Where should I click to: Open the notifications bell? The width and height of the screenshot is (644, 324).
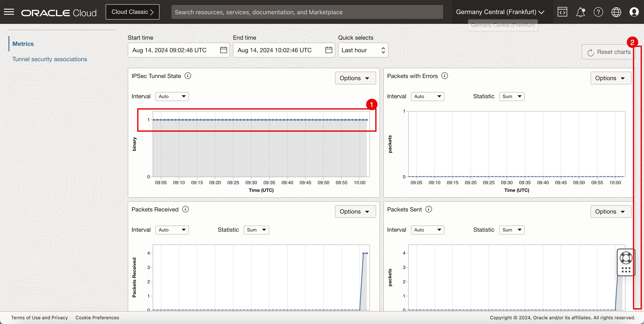tap(580, 12)
